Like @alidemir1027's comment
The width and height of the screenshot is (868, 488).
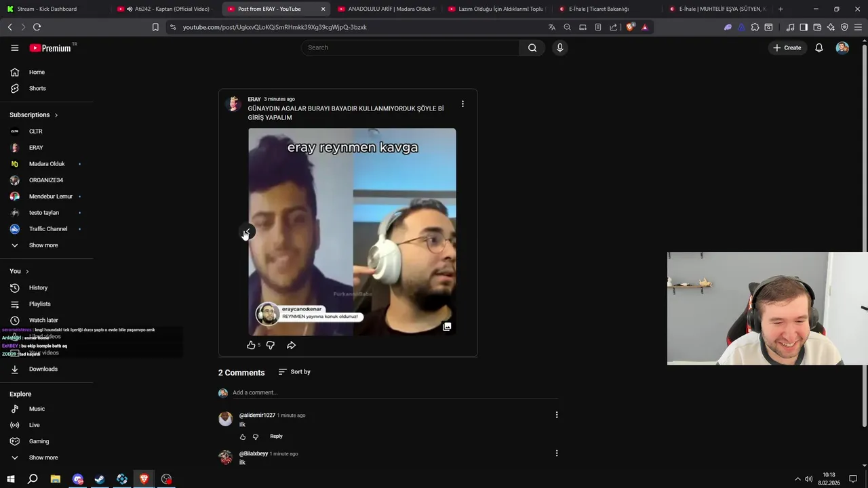point(243,436)
